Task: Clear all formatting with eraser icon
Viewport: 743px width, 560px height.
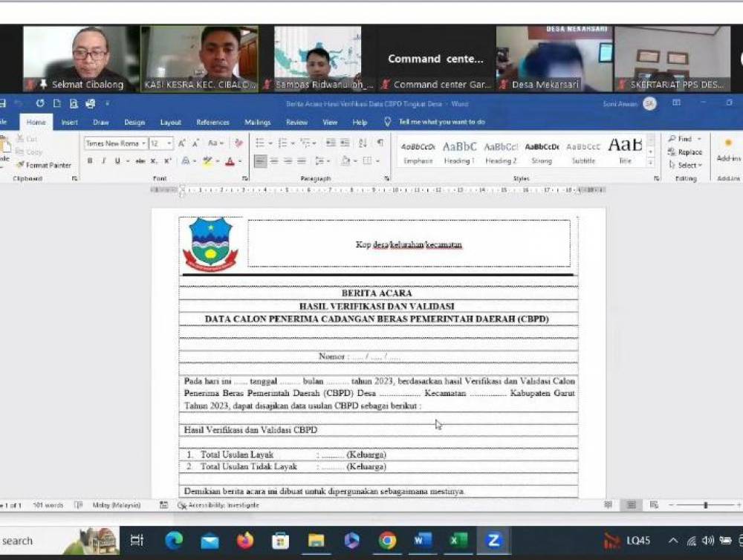Action: pyautogui.click(x=239, y=143)
